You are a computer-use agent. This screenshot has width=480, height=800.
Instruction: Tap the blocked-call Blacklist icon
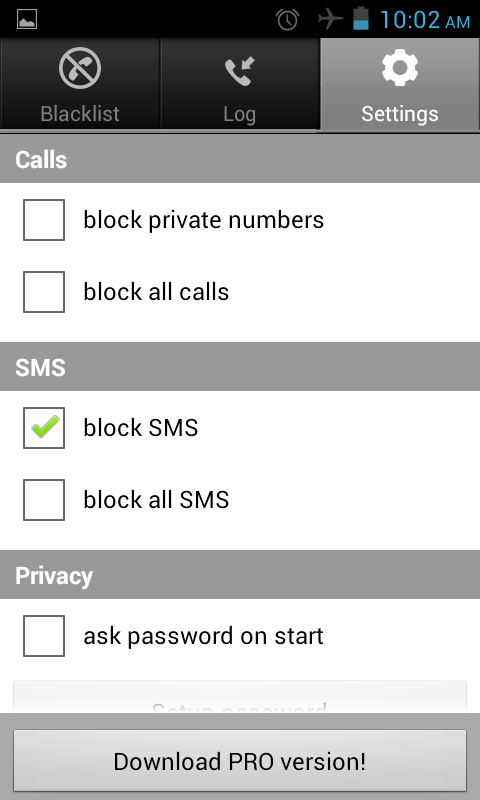pos(80,68)
